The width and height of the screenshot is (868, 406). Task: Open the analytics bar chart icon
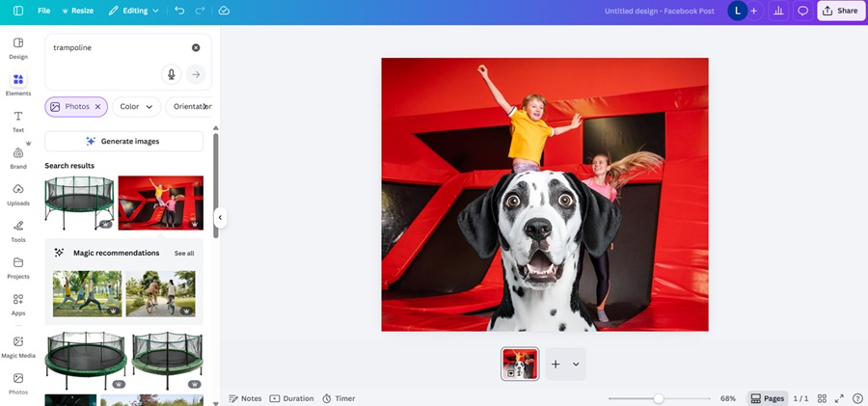pyautogui.click(x=778, y=11)
